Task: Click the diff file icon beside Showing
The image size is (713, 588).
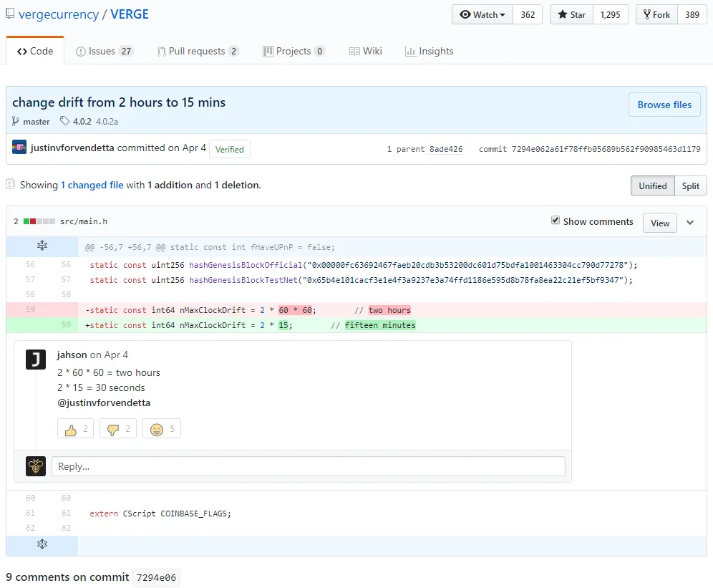Action: tap(11, 184)
